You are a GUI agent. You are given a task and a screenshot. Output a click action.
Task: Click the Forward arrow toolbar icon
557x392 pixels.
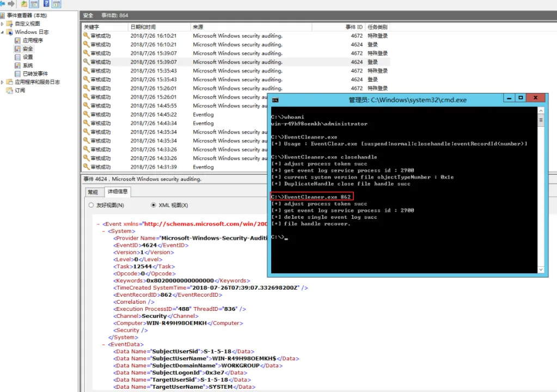[x=11, y=4]
